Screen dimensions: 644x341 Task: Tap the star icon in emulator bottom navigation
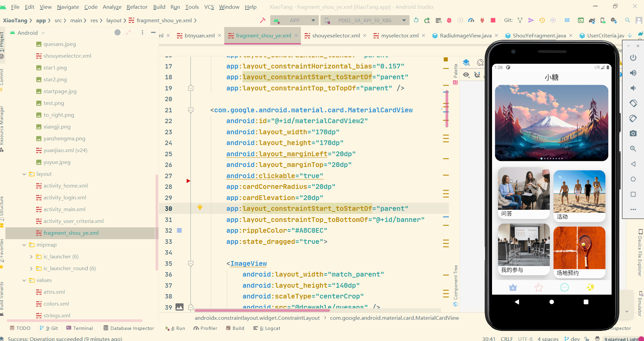pyautogui.click(x=539, y=287)
